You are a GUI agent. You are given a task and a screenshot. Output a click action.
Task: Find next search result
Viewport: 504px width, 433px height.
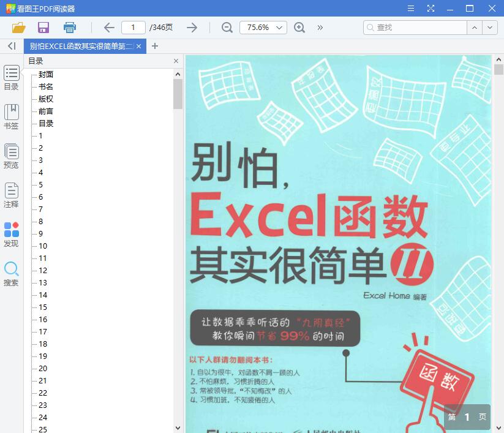pyautogui.click(x=490, y=28)
